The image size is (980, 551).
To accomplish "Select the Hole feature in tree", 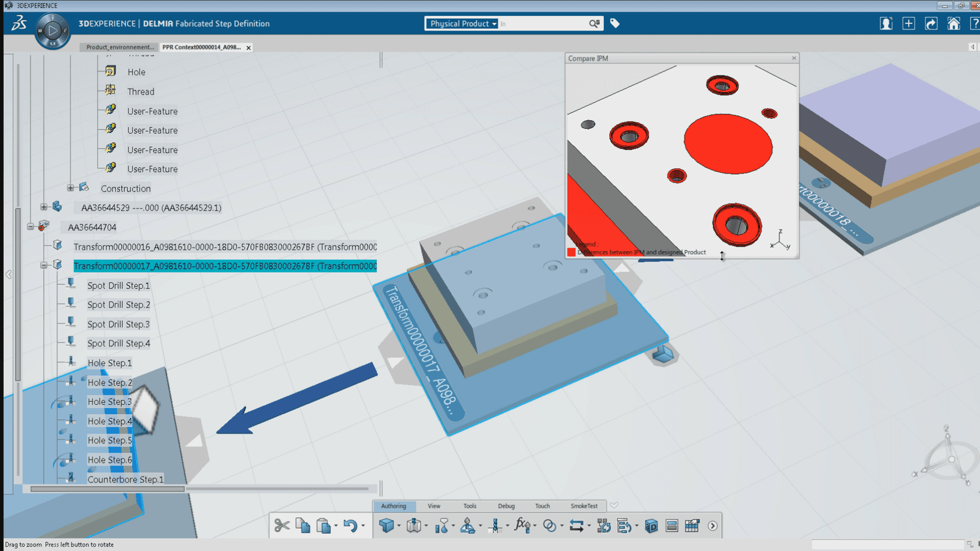I will coord(136,72).
